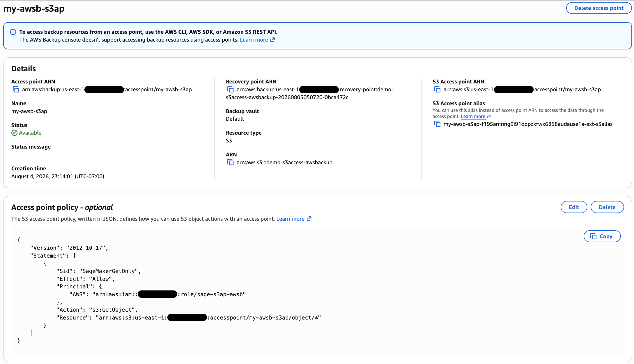The image size is (634, 364).
Task: Click the arn:aws:s3:::demo-s3access-awsbackup text
Action: pyautogui.click(x=284, y=163)
